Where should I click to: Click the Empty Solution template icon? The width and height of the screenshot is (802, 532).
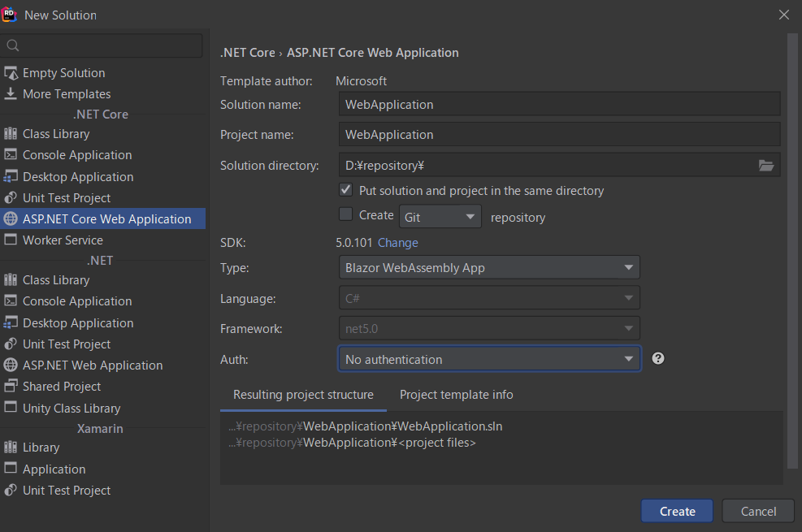pos(11,73)
